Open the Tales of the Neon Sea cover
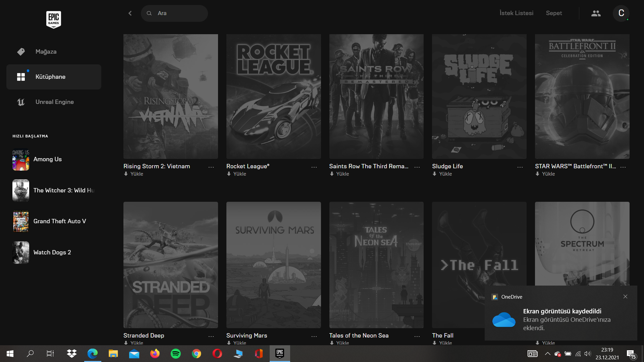Viewport: 644px width, 362px height. (x=376, y=265)
